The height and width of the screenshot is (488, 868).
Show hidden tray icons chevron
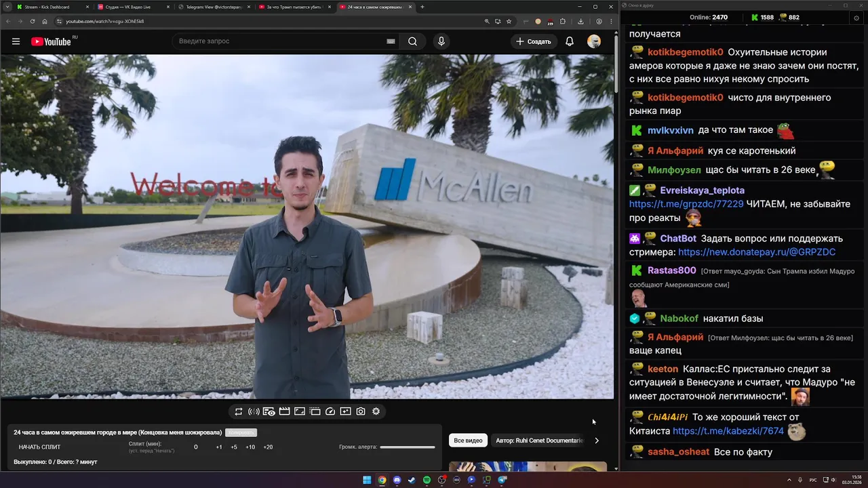point(789,480)
